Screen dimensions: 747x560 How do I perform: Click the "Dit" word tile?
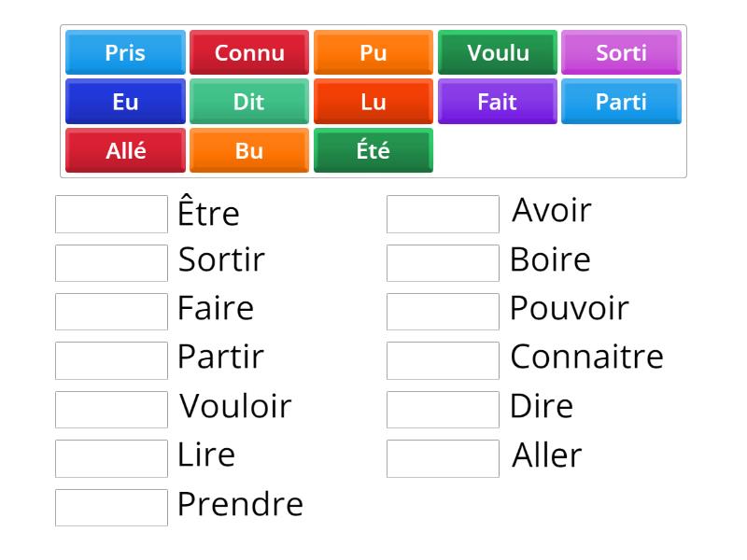248,102
